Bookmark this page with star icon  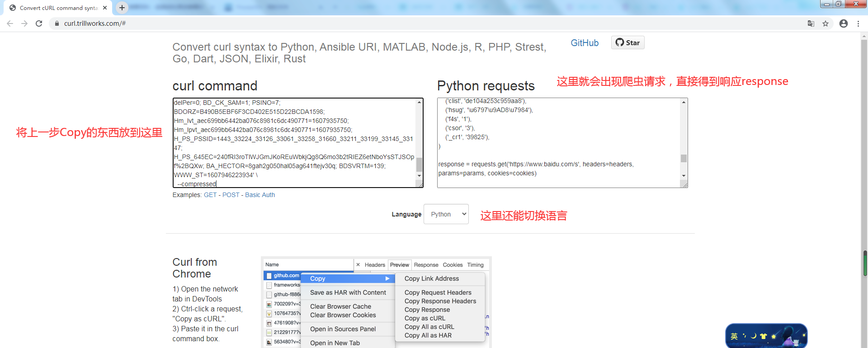pyautogui.click(x=826, y=24)
